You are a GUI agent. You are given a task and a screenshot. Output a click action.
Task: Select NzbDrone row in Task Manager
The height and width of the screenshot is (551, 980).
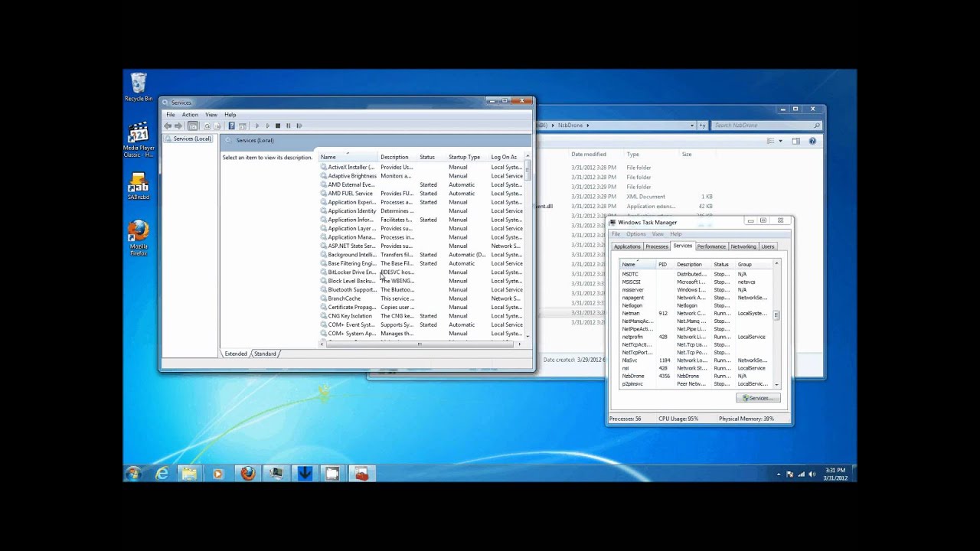pyautogui.click(x=696, y=376)
